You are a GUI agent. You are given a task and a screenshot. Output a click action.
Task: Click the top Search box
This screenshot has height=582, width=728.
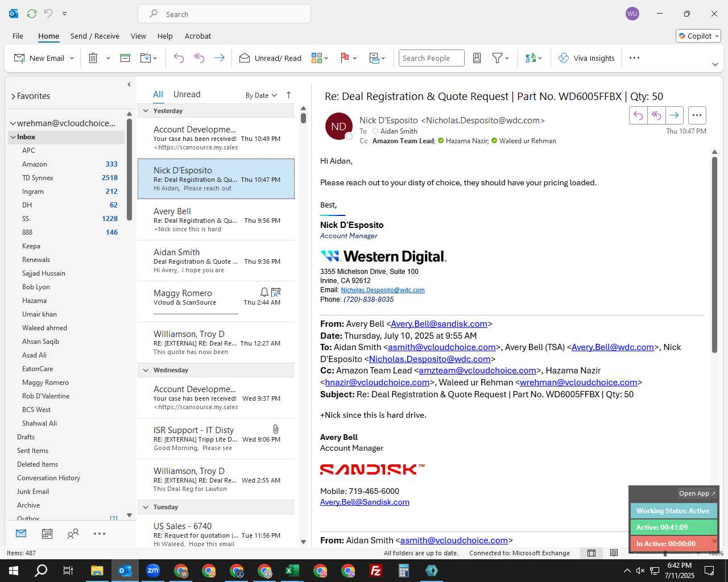[224, 14]
